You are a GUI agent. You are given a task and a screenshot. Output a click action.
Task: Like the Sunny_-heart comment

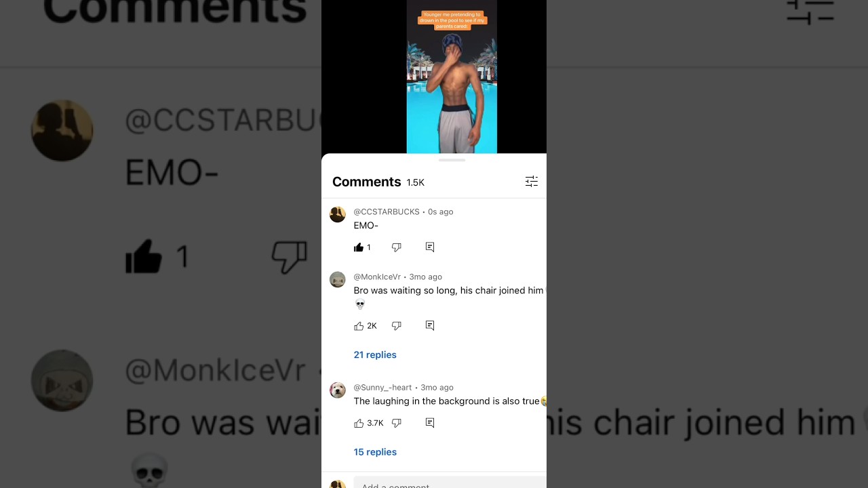[x=359, y=423]
